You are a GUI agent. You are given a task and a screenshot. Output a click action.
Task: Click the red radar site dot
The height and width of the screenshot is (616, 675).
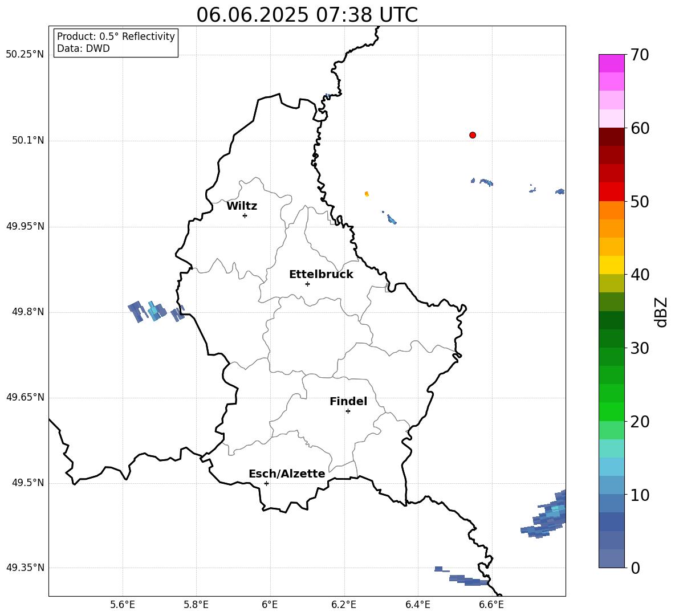coord(473,135)
